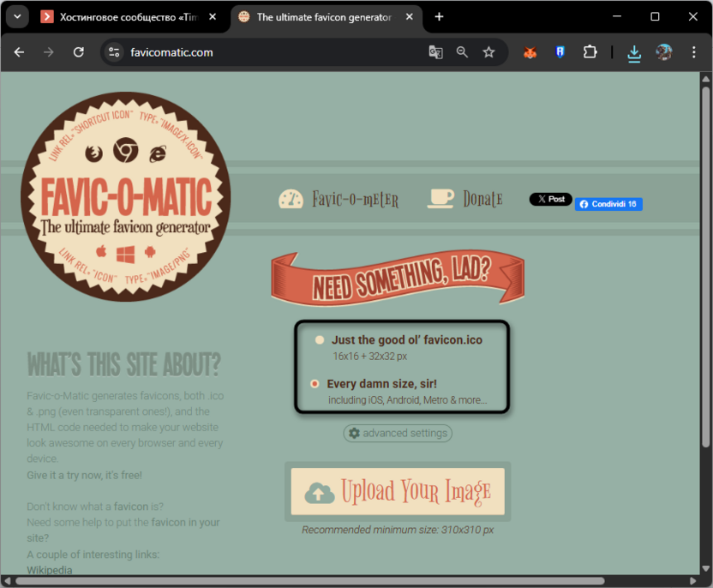This screenshot has width=713, height=588.
Task: Maximize the browser window
Action: tap(655, 17)
